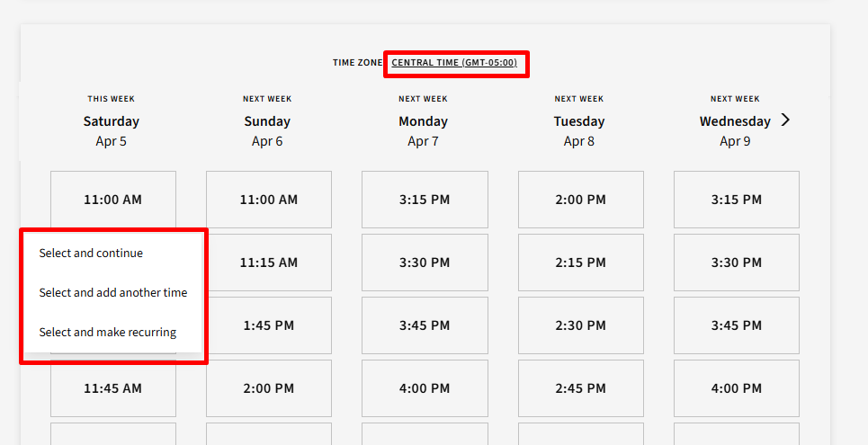Select Sunday 11:00 AM slot
868x445 pixels.
coord(268,200)
